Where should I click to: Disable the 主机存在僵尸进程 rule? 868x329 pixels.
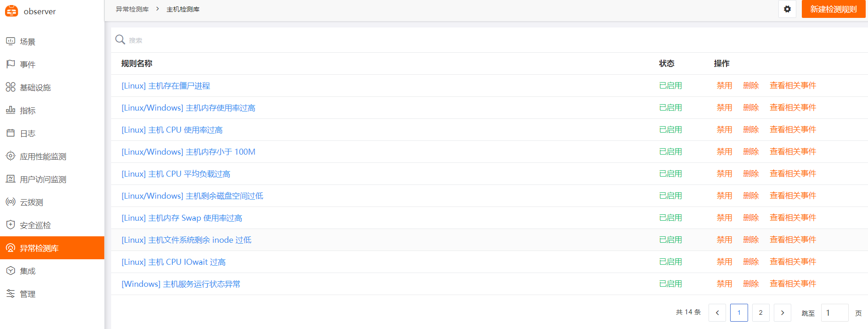pos(724,86)
